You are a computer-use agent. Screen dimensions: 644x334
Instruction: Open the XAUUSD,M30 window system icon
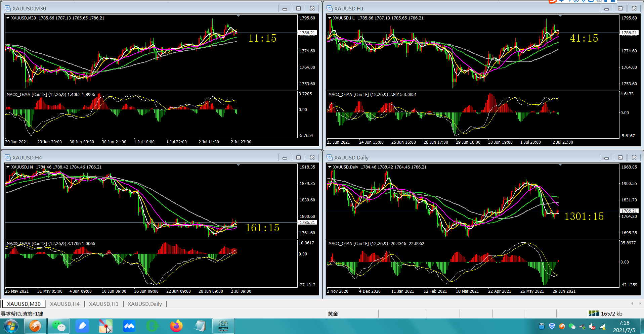tap(7, 8)
